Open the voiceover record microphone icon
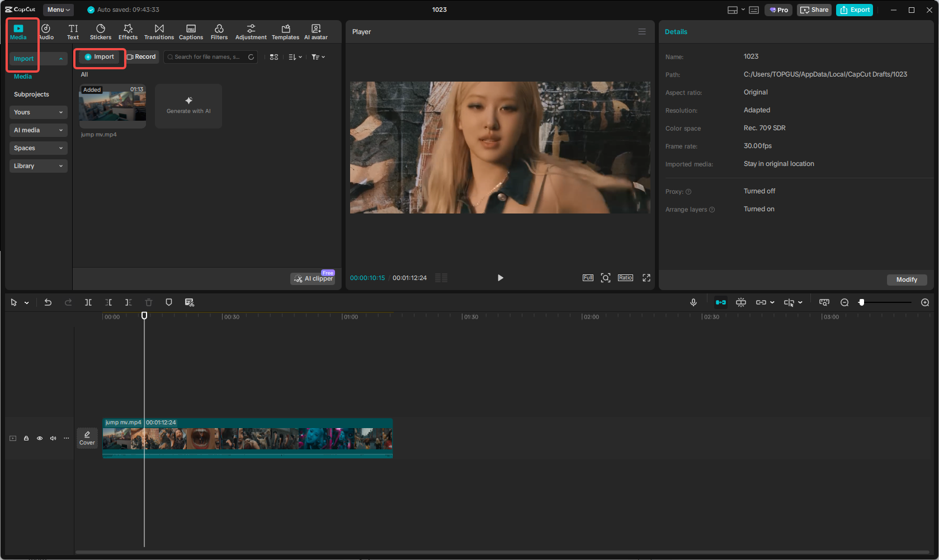 tap(693, 302)
